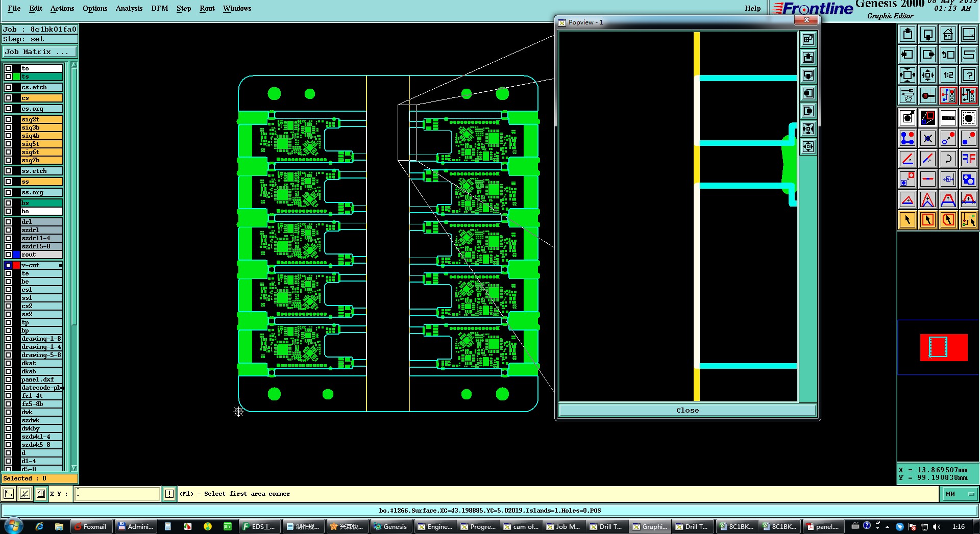This screenshot has width=980, height=534.
Task: Click the layer list scroll up arrow
Action: (x=74, y=65)
